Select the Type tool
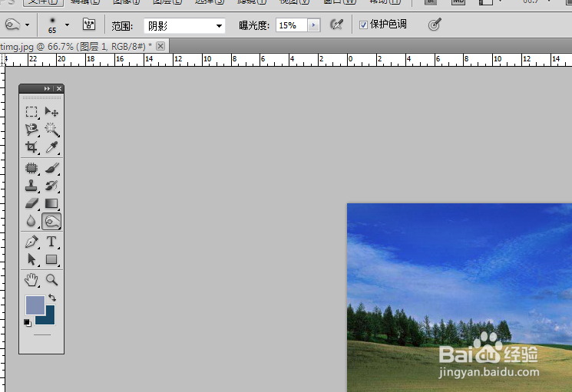This screenshot has width=572, height=392. point(51,242)
